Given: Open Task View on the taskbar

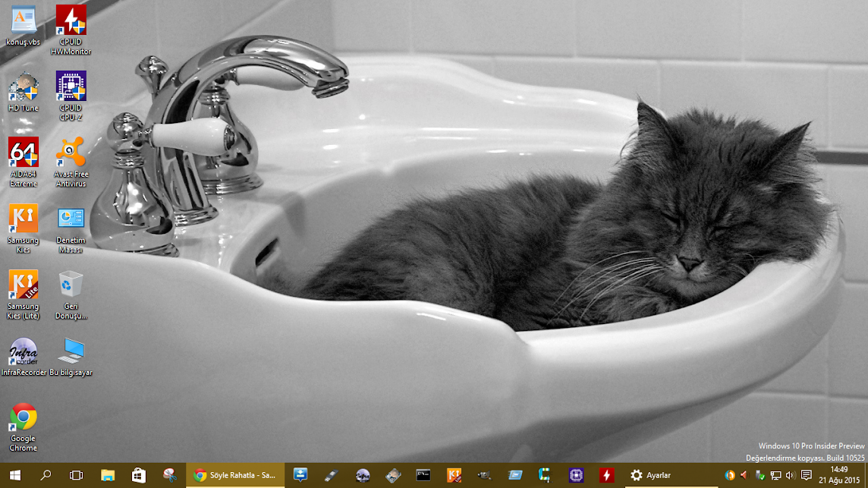Looking at the screenshot, I should 76,475.
